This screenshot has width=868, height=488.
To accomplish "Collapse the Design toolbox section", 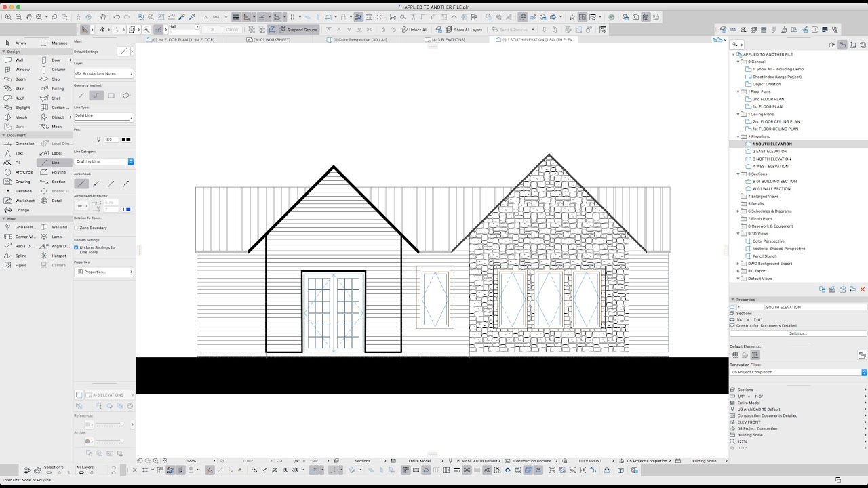I will (x=3, y=52).
